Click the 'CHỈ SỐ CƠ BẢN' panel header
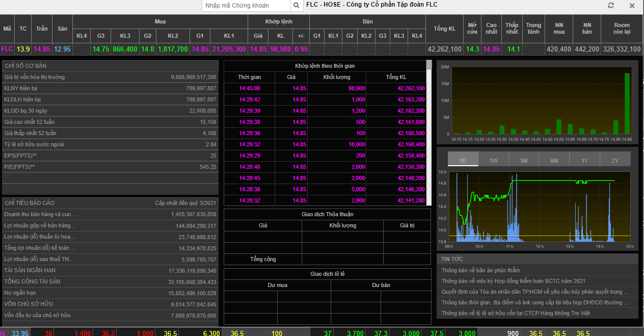The height and width of the screenshot is (336, 644). (110, 66)
